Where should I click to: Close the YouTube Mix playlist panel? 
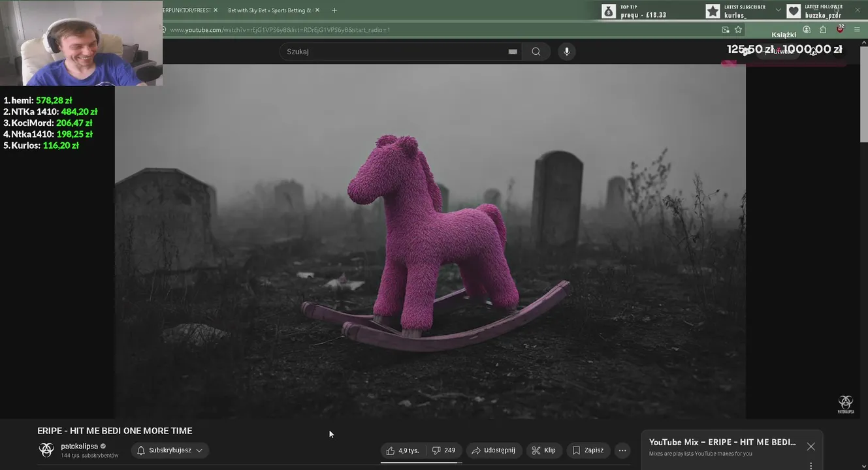pos(811,446)
